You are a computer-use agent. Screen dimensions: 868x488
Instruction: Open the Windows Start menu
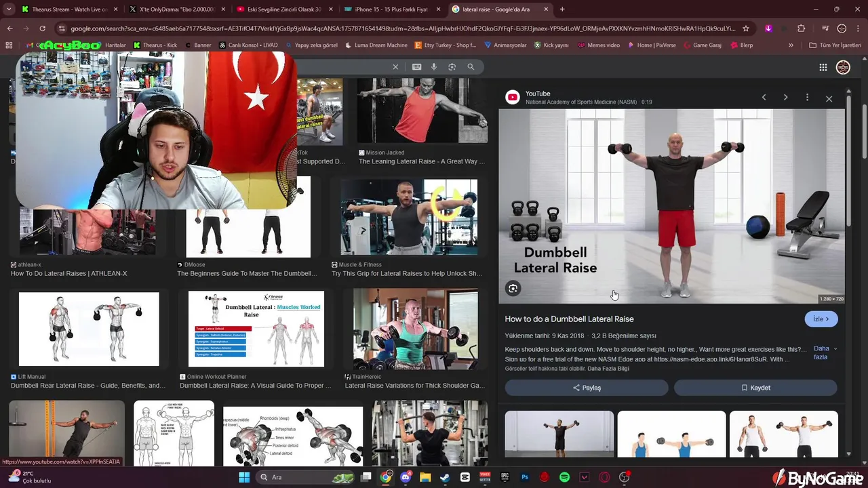244,477
